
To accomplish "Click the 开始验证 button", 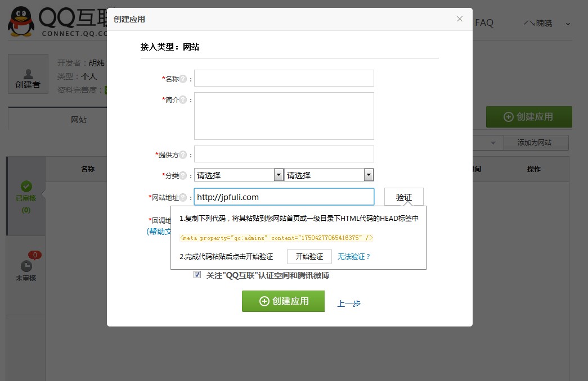I will 309,257.
